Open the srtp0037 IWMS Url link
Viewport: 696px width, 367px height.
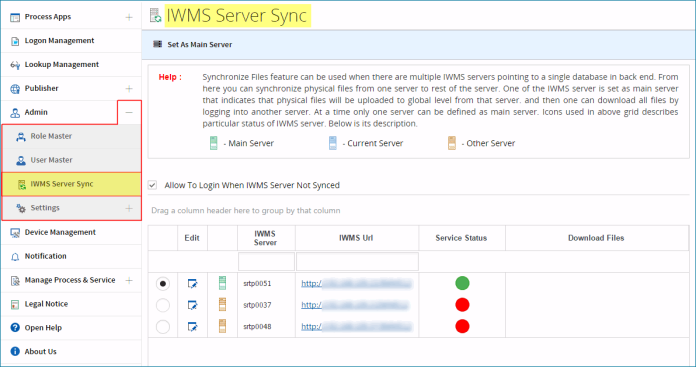[355, 305]
